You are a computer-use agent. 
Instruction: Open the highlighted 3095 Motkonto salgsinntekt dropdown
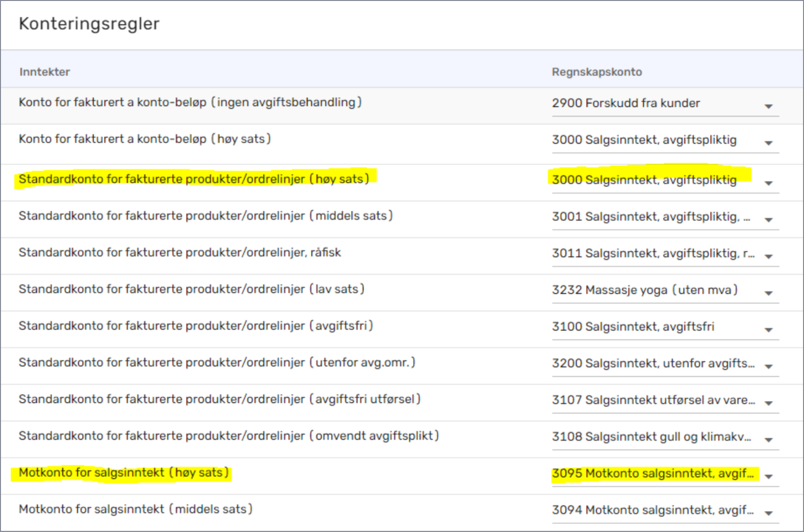tap(768, 477)
